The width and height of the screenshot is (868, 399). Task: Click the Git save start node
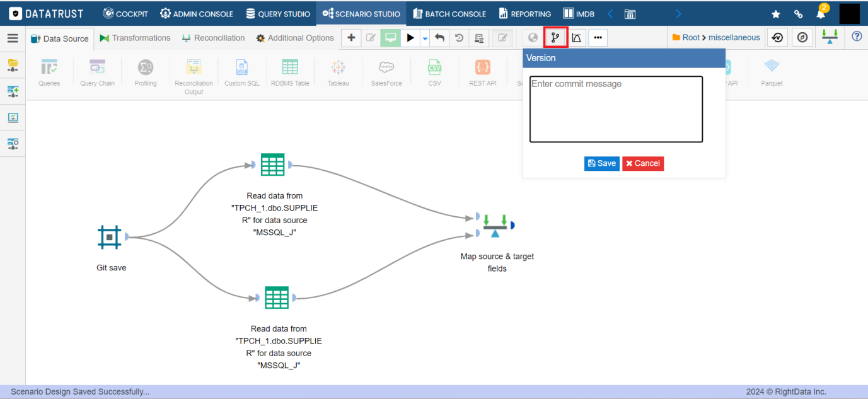tap(110, 237)
